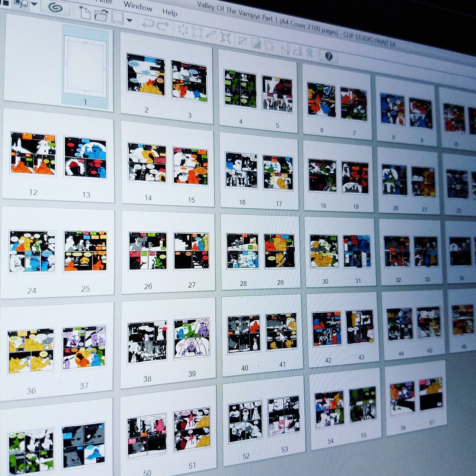This screenshot has height=476, width=476.
Task: Select page 17 thumbnail
Action: [x=278, y=173]
